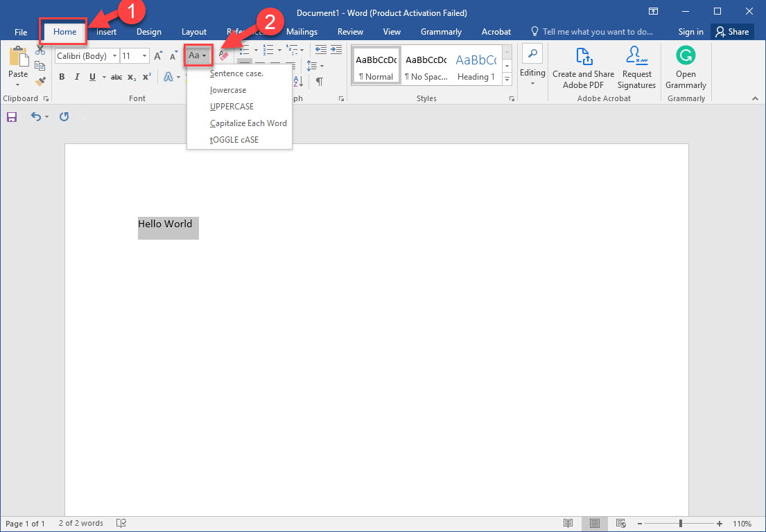This screenshot has width=766, height=532.
Task: Click the zoom slider in status bar
Action: (679, 524)
